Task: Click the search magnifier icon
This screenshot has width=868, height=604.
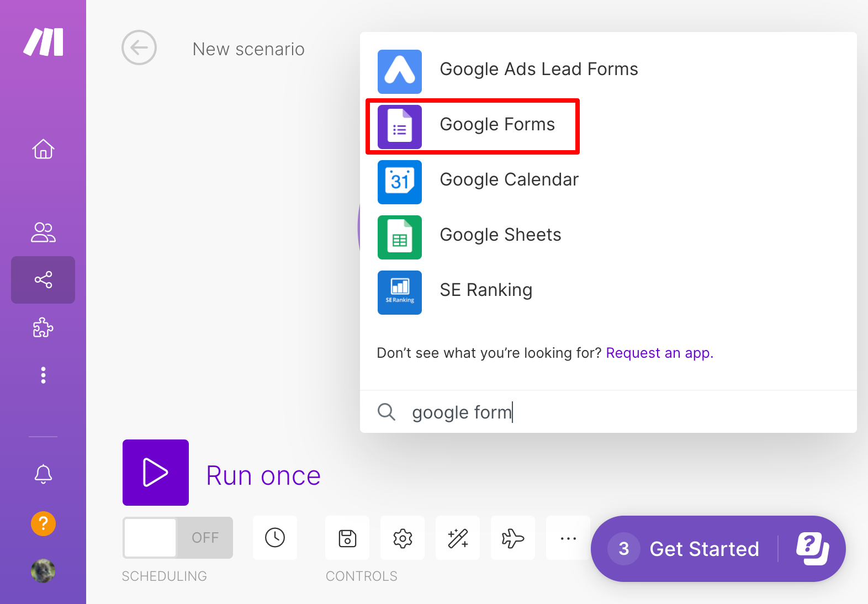Action: (x=387, y=412)
